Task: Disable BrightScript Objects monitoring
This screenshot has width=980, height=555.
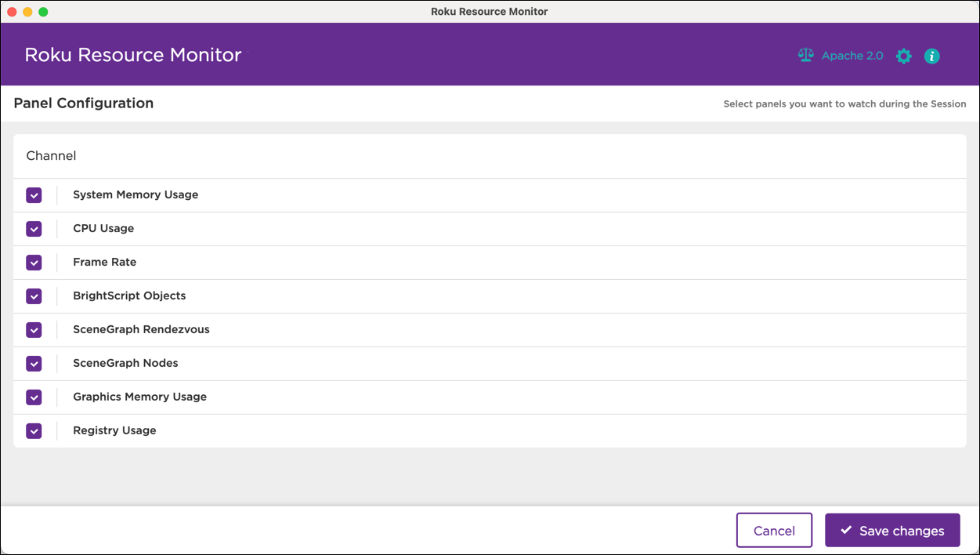Action: (x=34, y=296)
